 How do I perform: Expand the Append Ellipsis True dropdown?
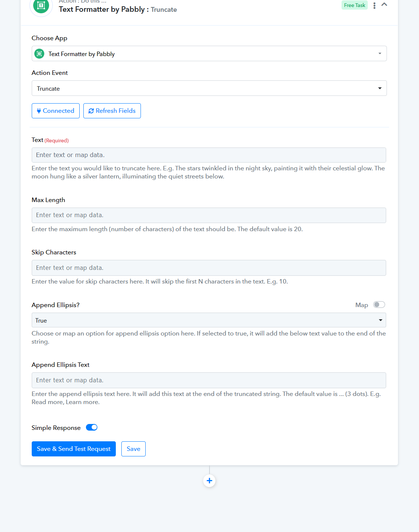(x=209, y=320)
